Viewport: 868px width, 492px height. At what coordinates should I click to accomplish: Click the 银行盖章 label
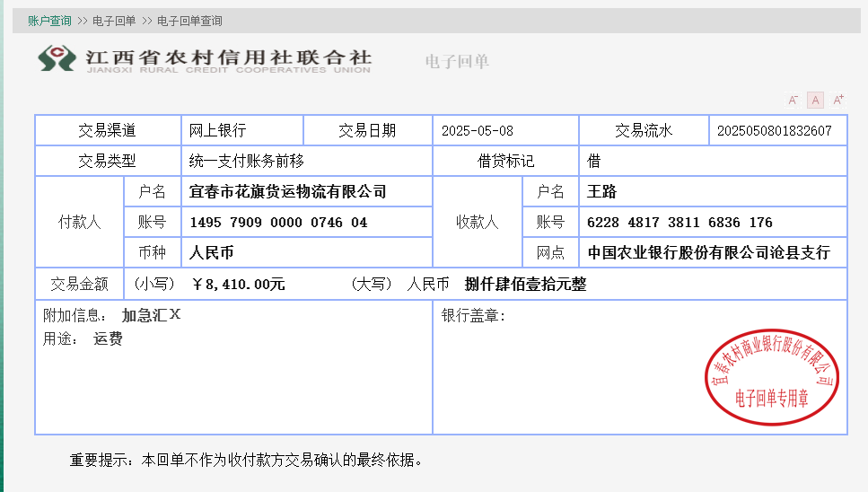point(473,316)
